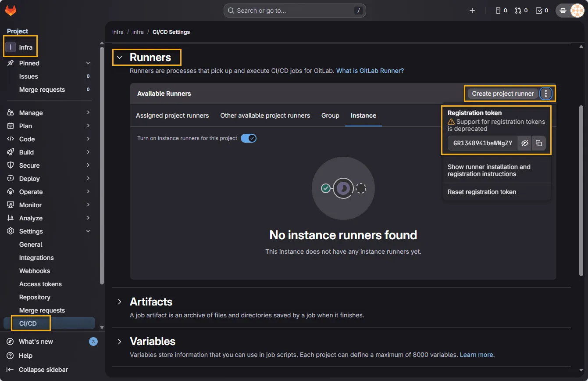Go to first infra breadcrumb link
The height and width of the screenshot is (381, 588).
[118, 32]
